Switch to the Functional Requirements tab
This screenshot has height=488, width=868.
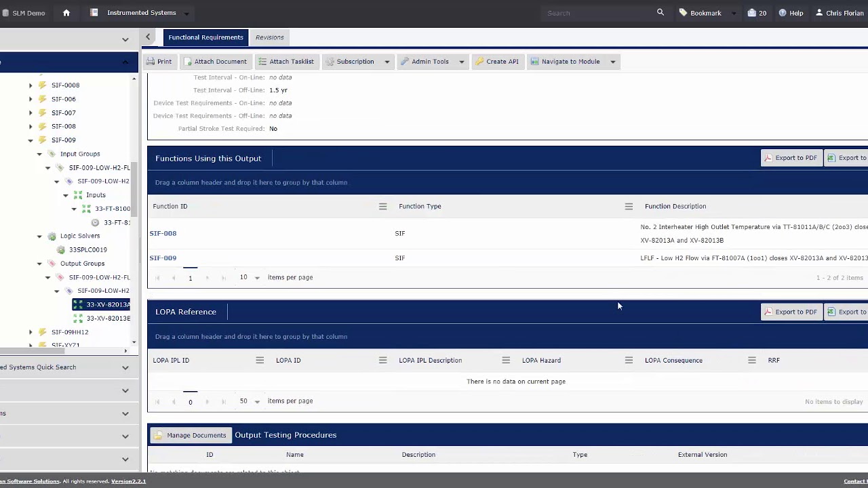point(205,37)
